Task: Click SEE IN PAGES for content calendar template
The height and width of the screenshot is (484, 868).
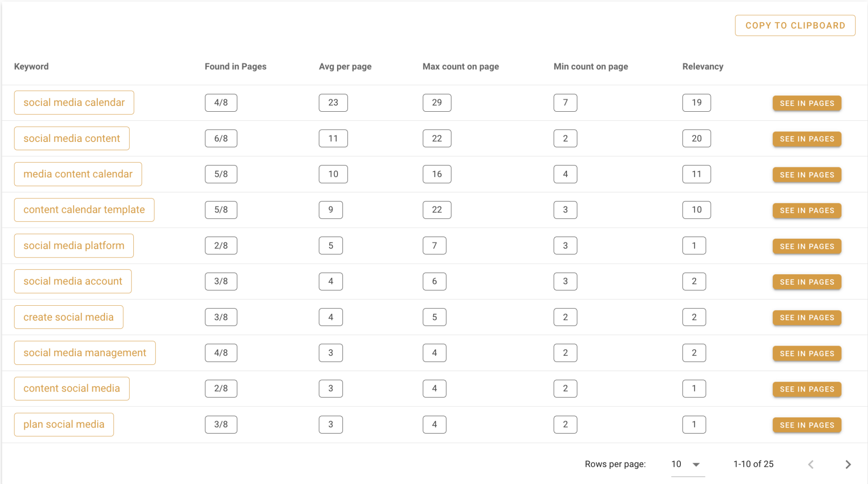Action: pos(807,210)
